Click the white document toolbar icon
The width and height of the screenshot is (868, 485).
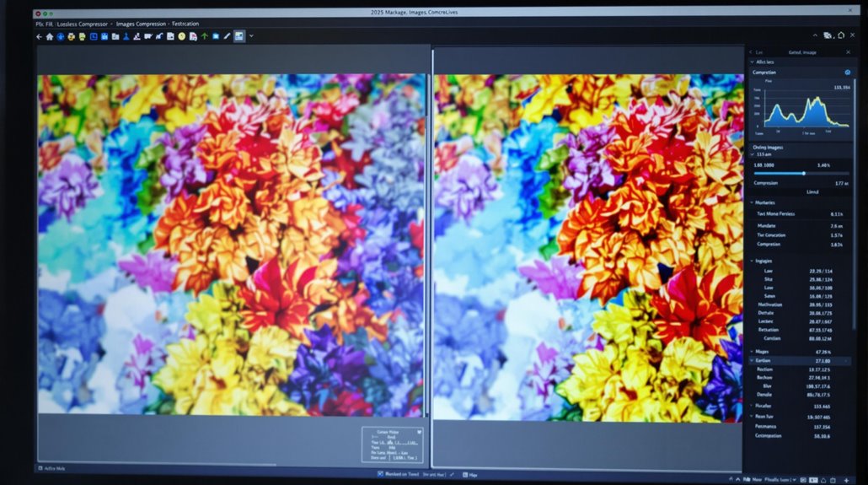(x=170, y=36)
